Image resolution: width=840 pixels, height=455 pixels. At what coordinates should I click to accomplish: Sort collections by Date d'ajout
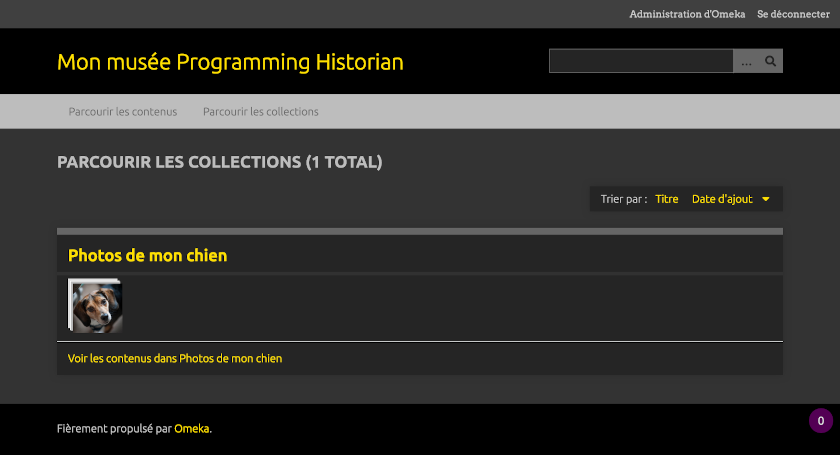(722, 199)
